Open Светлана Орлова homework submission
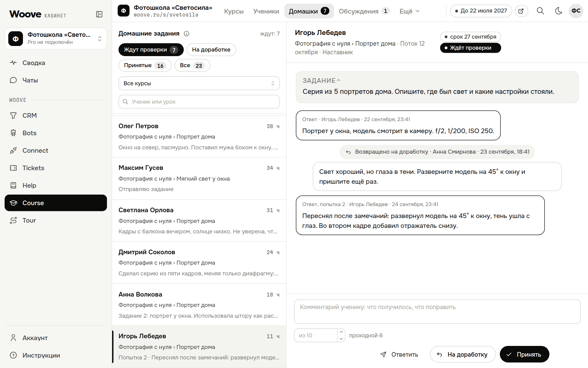The image size is (588, 368). (x=199, y=221)
